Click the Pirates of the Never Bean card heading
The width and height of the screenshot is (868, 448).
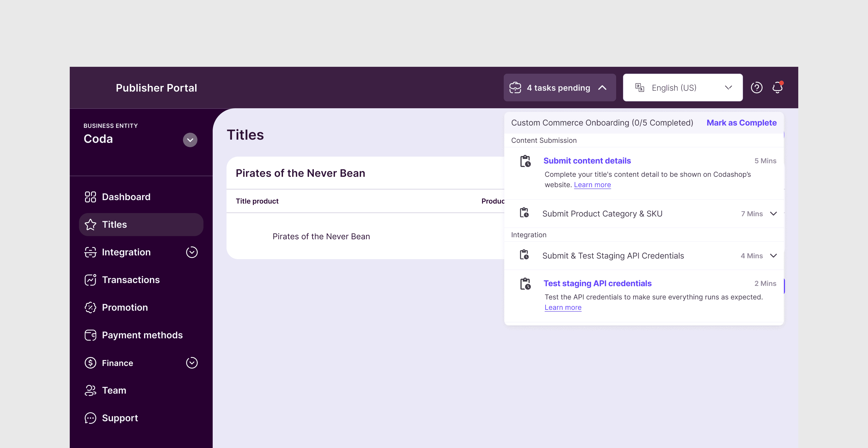click(300, 173)
